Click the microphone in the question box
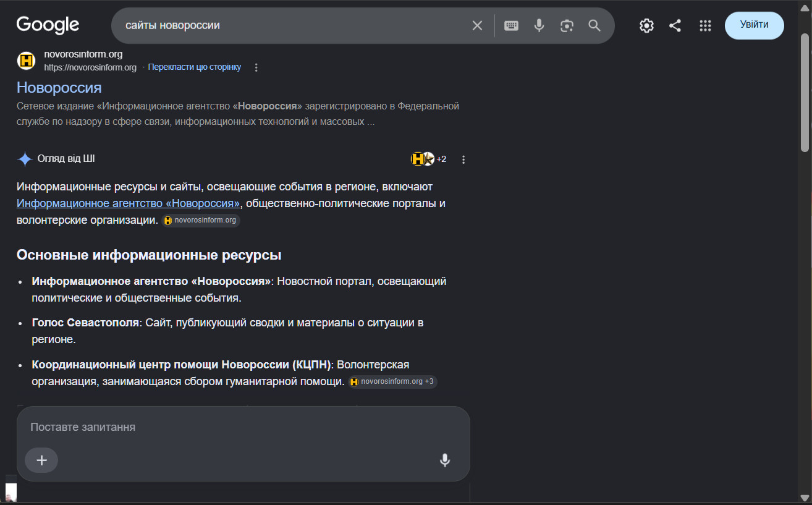The height and width of the screenshot is (505, 812). click(445, 460)
